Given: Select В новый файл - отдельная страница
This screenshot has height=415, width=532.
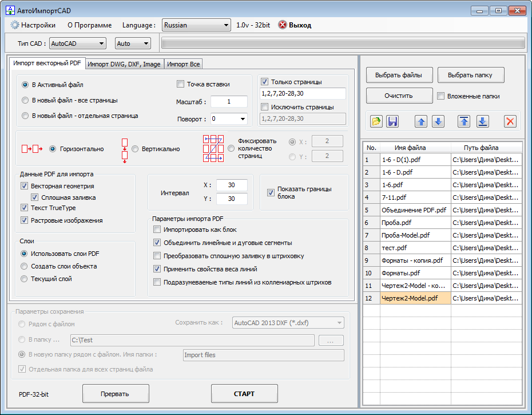Looking at the screenshot, I should click(80, 116).
